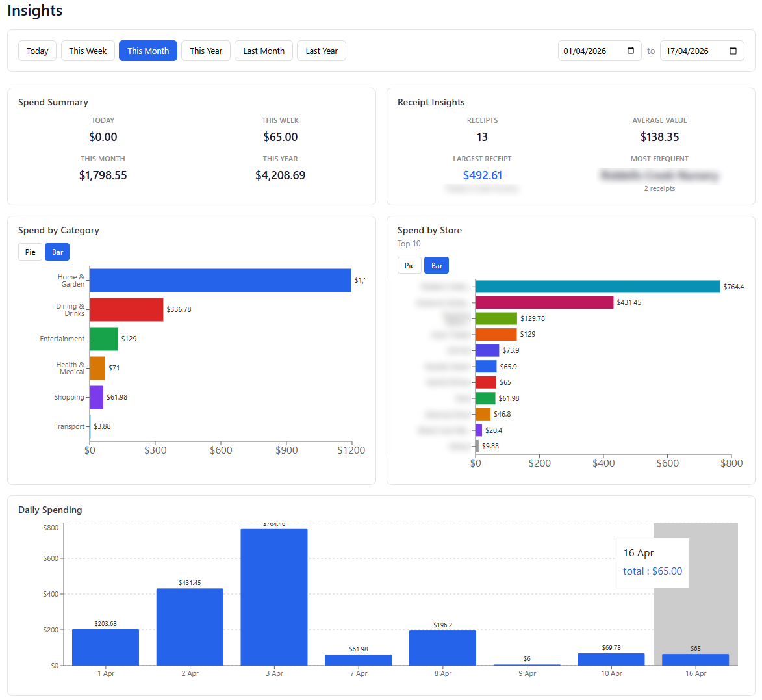
Task: Click the 3 Apr bar in Daily Spending
Action: pos(274,598)
